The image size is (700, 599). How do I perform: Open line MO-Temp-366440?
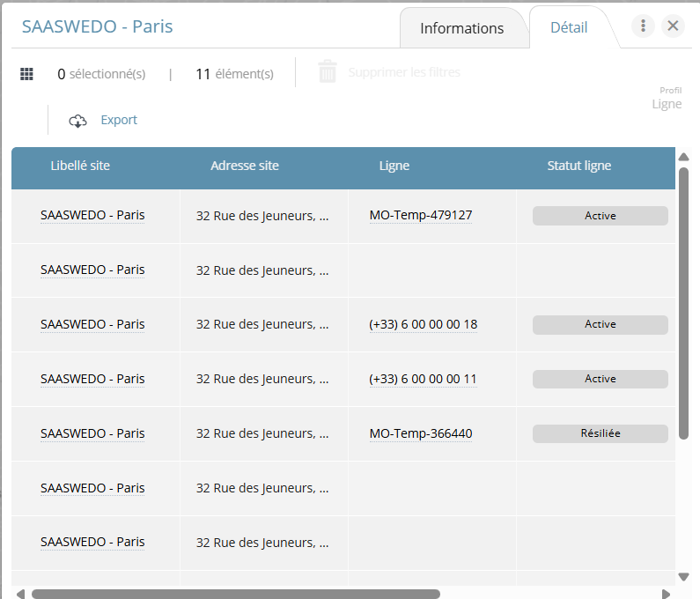(421, 433)
